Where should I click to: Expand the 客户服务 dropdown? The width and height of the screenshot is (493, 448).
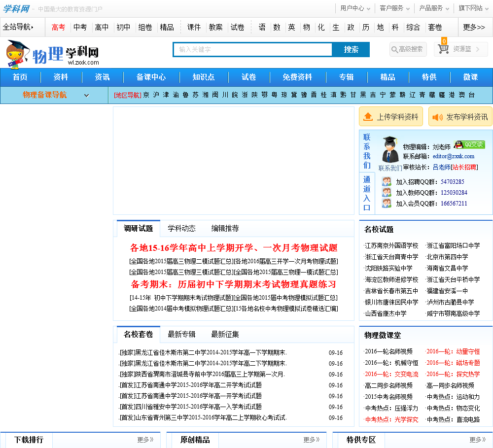(x=394, y=8)
